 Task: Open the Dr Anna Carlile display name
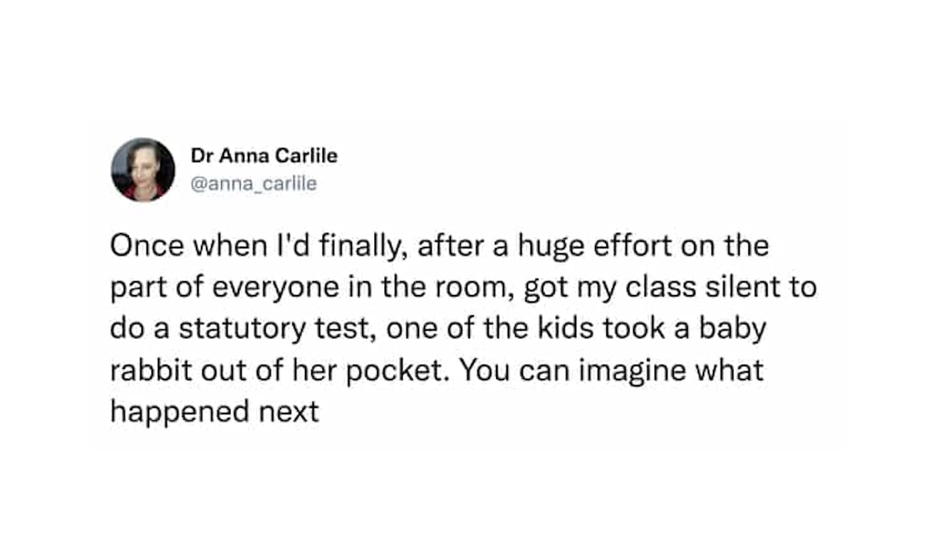coord(264,155)
